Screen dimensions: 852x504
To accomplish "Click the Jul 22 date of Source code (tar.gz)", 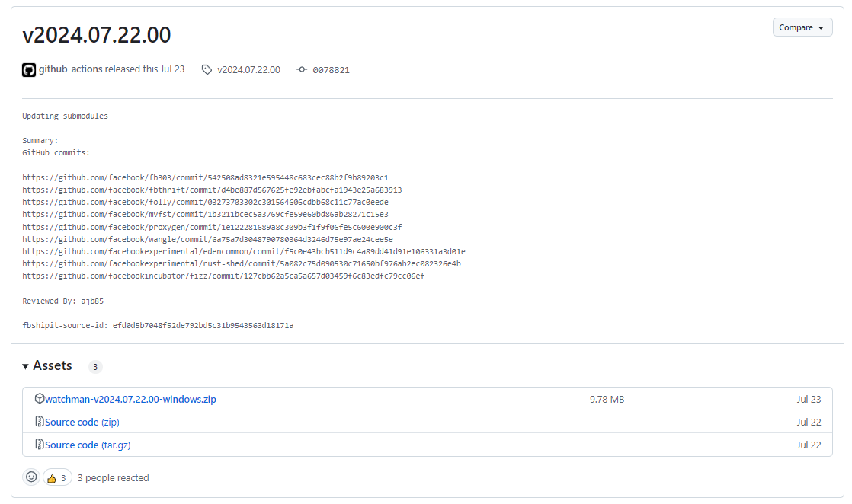I will click(x=809, y=445).
